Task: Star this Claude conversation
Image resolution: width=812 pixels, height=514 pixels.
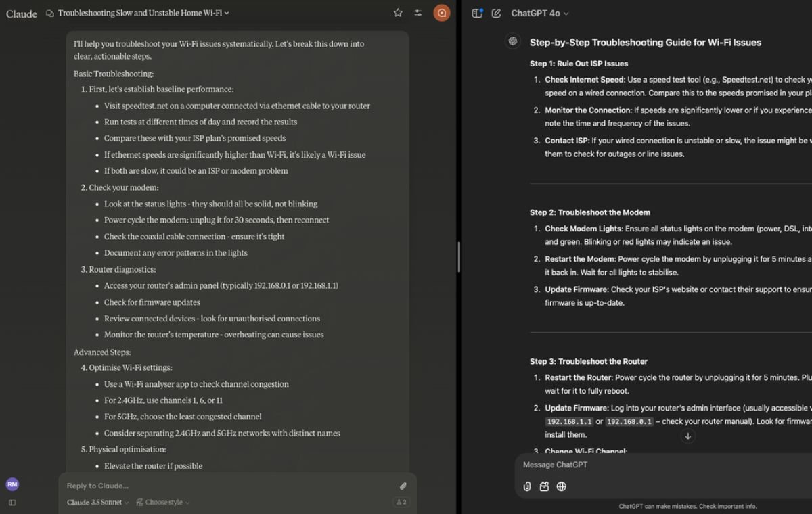Action: tap(398, 13)
